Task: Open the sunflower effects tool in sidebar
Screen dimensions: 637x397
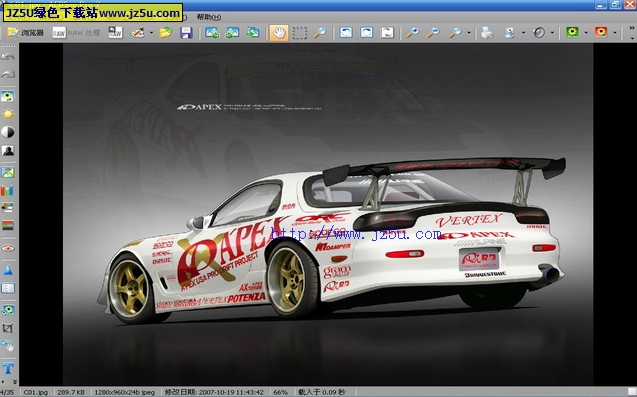Action: [8, 310]
